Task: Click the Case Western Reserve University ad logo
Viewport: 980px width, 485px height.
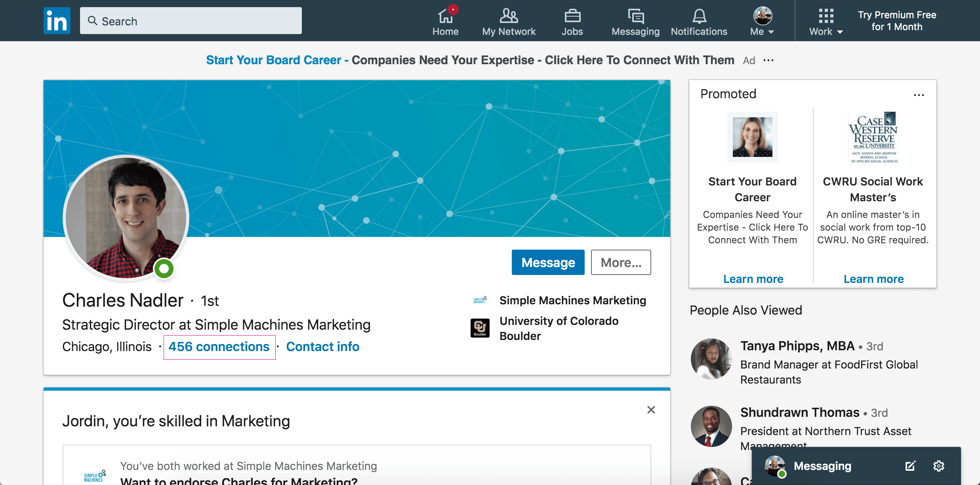Action: 873,137
